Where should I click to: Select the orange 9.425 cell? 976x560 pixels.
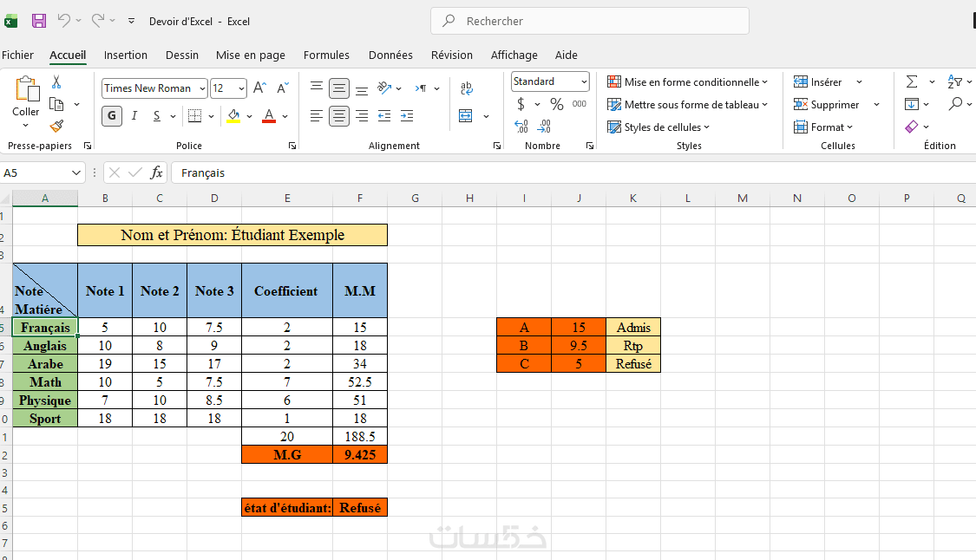point(360,455)
